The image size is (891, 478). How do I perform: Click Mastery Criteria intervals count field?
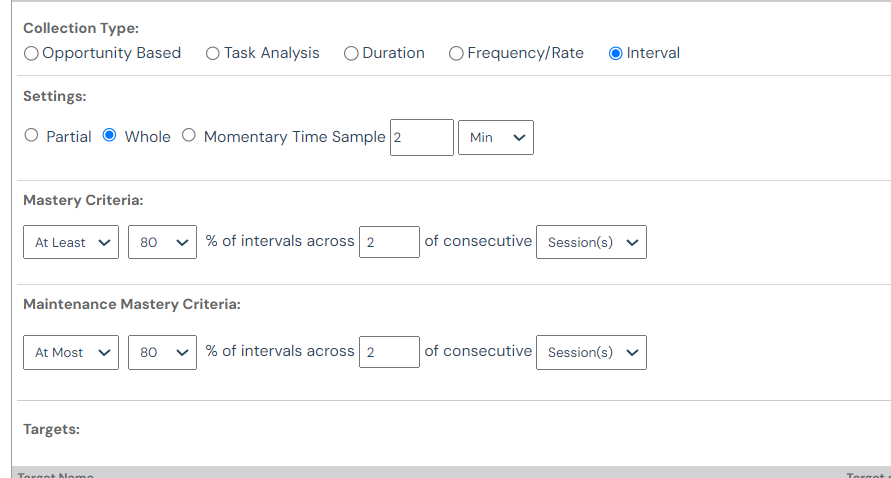tap(389, 242)
